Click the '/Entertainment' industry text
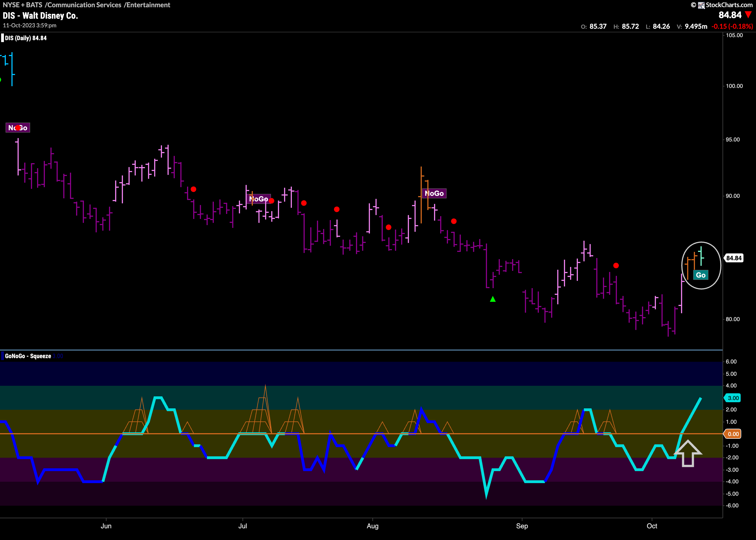This screenshot has height=540, width=756. tap(147, 5)
